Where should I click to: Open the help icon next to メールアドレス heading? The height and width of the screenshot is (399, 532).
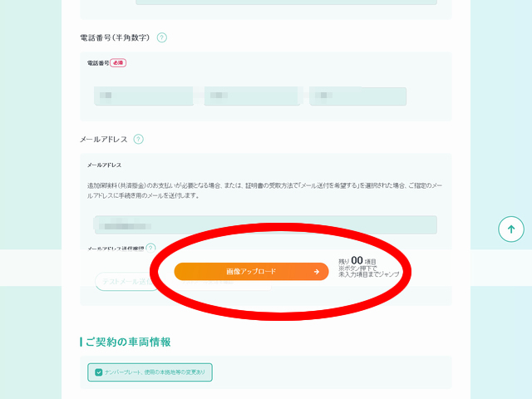(x=139, y=140)
